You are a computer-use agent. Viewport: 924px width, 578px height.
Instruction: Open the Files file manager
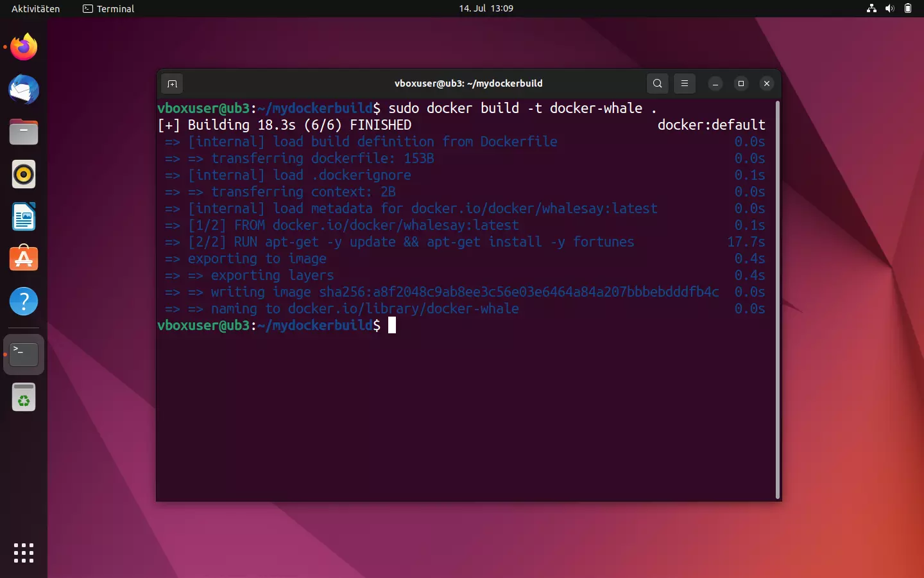tap(23, 132)
